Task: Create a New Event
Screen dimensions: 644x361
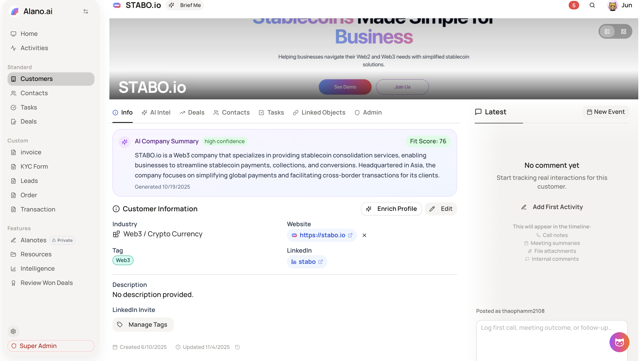Action: click(x=606, y=112)
